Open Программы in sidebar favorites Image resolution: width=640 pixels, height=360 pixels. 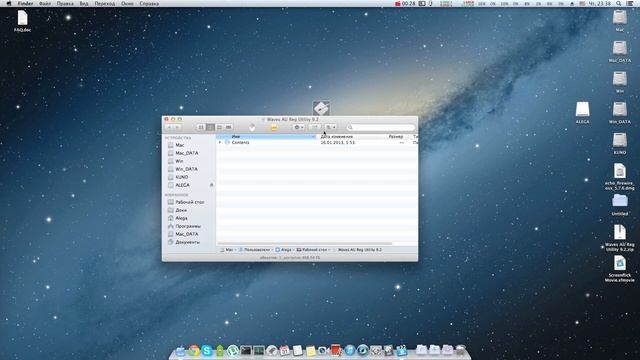pos(188,226)
